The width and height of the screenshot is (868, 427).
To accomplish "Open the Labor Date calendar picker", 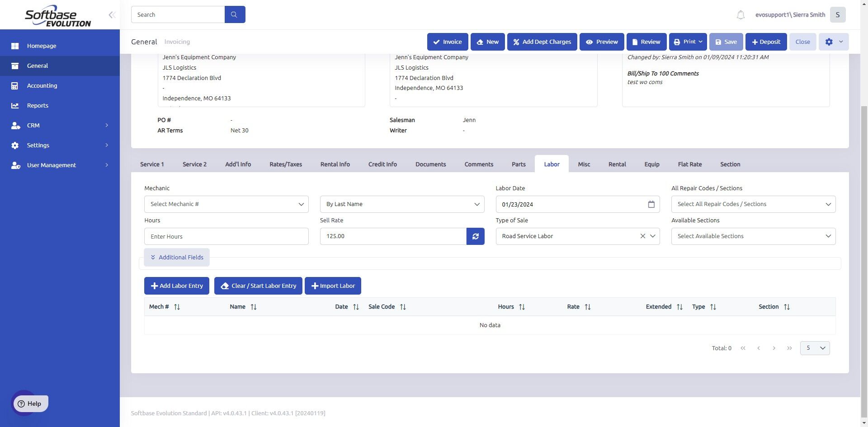I will click(651, 204).
